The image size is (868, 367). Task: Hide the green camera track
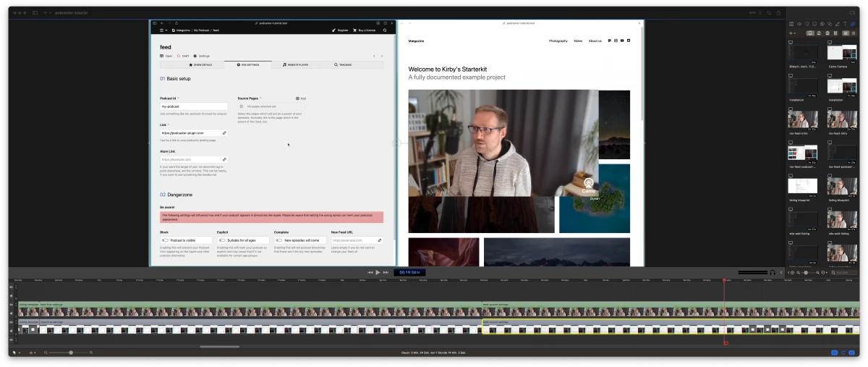click(x=12, y=305)
